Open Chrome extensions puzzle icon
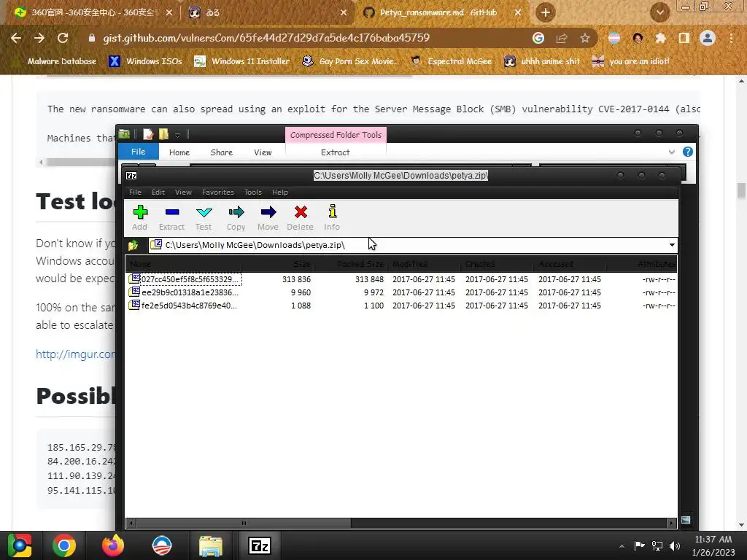Image resolution: width=747 pixels, height=560 pixels. pos(661,38)
